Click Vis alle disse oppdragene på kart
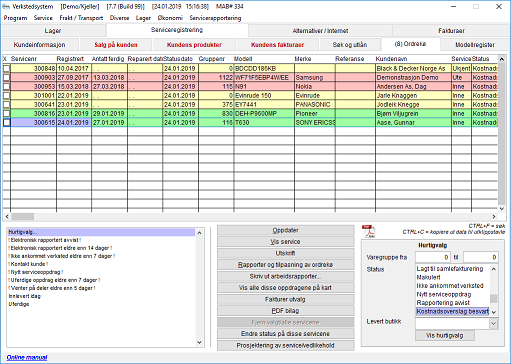The height and width of the screenshot is (364, 511). [x=285, y=288]
